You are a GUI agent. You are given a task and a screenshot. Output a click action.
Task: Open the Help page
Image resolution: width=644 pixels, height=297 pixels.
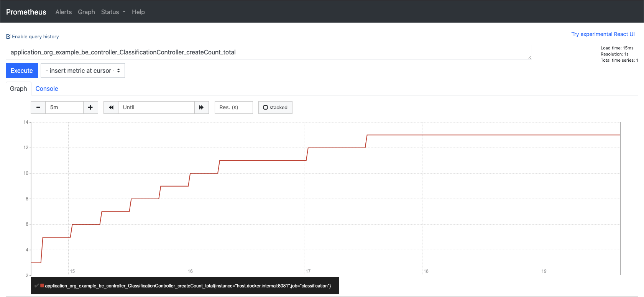(138, 12)
